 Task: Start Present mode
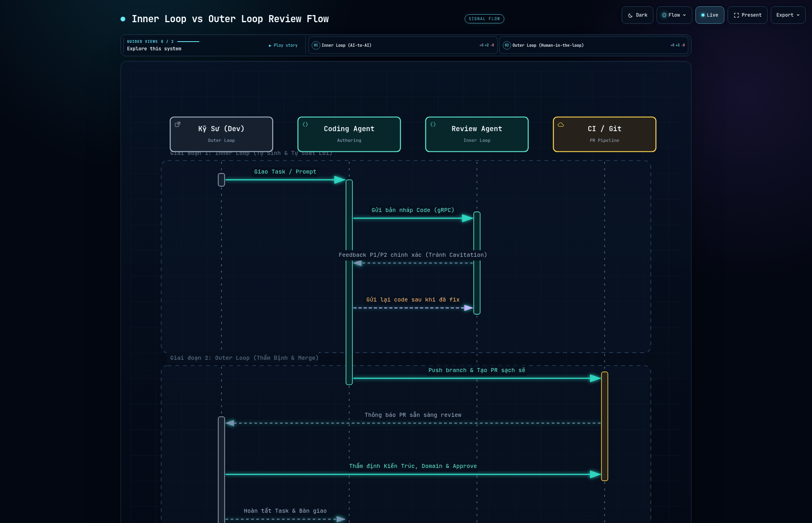click(747, 15)
